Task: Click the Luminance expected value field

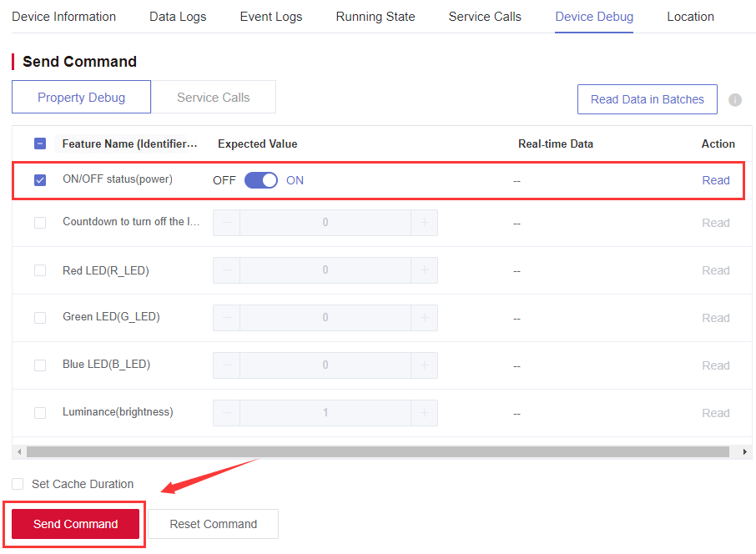Action: [x=325, y=413]
